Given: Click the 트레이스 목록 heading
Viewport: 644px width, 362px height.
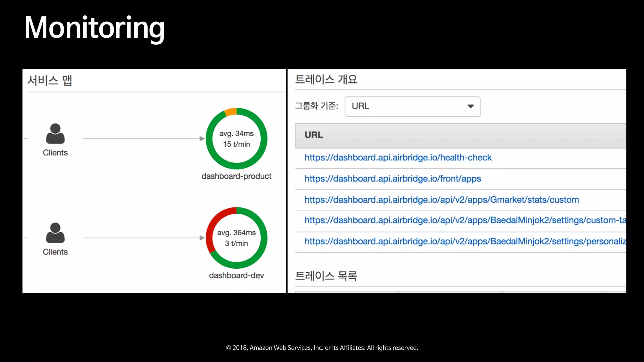Looking at the screenshot, I should tap(326, 276).
